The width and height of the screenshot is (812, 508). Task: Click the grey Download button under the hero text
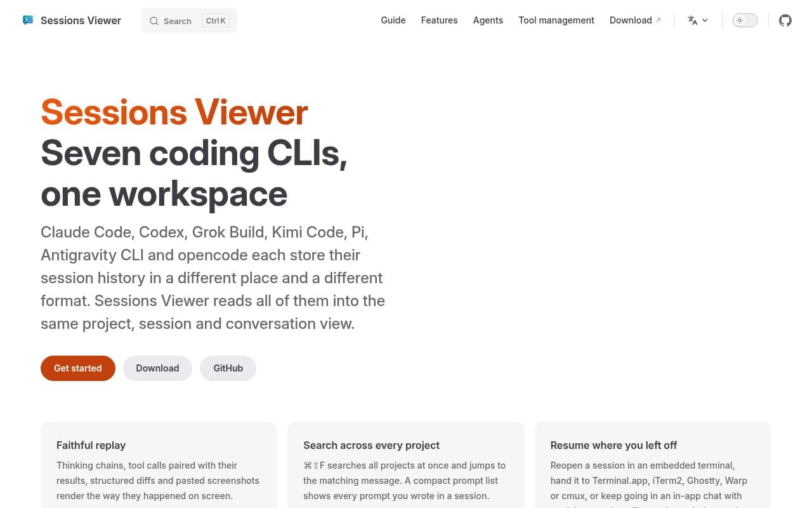pos(157,368)
